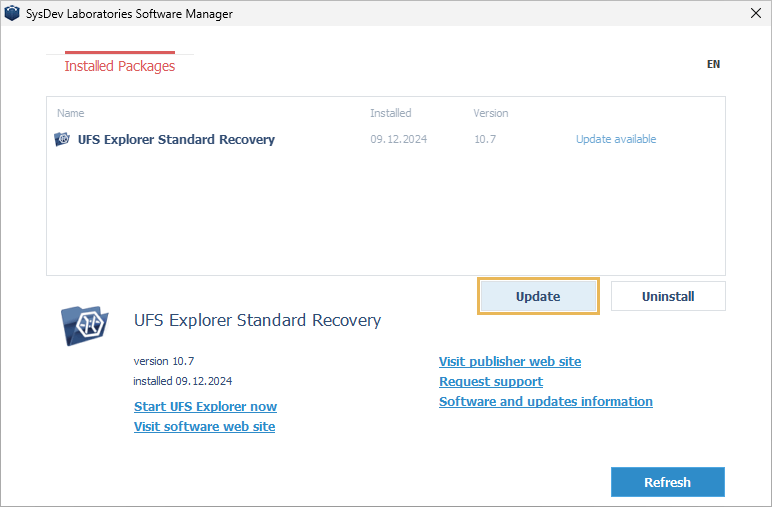Close the Software Manager window

pyautogui.click(x=752, y=12)
